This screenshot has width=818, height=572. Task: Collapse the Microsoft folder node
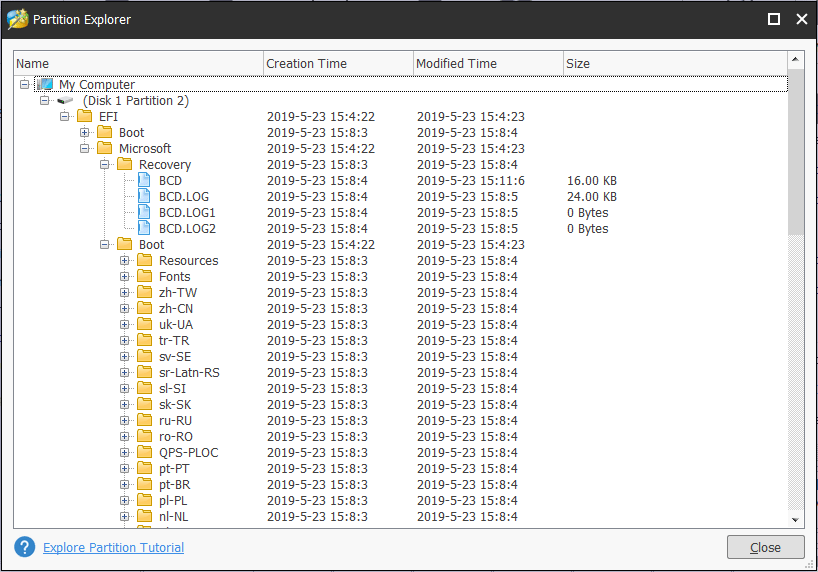click(84, 148)
